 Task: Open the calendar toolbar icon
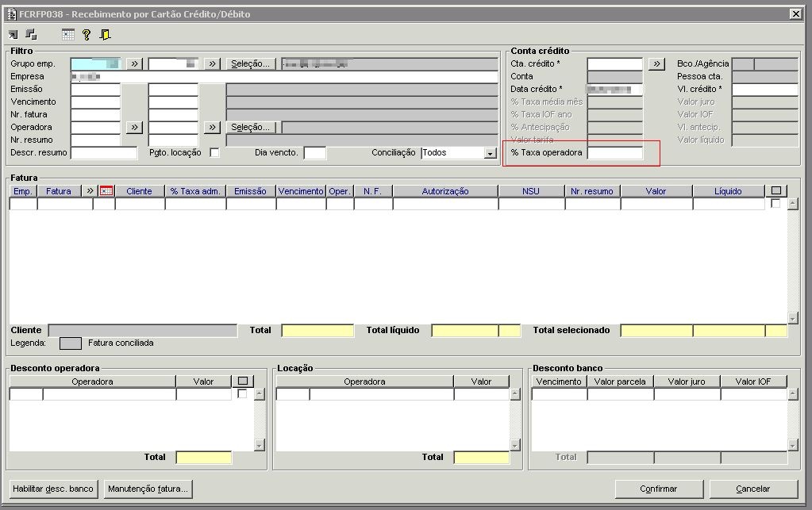pyautogui.click(x=67, y=35)
